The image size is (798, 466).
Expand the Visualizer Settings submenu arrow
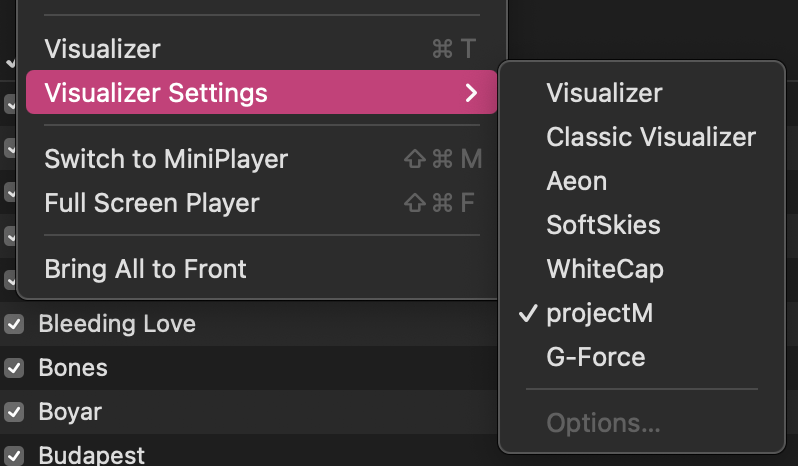(x=471, y=94)
